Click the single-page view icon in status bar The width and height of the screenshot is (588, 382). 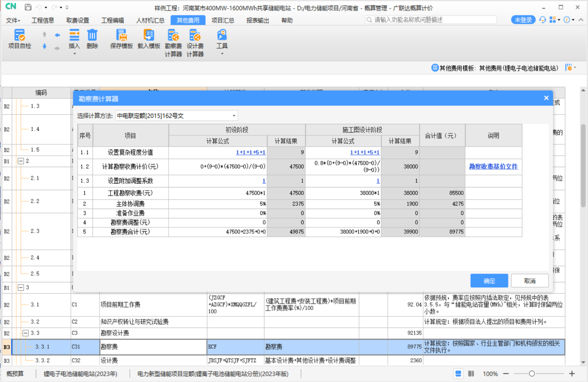tap(458, 374)
